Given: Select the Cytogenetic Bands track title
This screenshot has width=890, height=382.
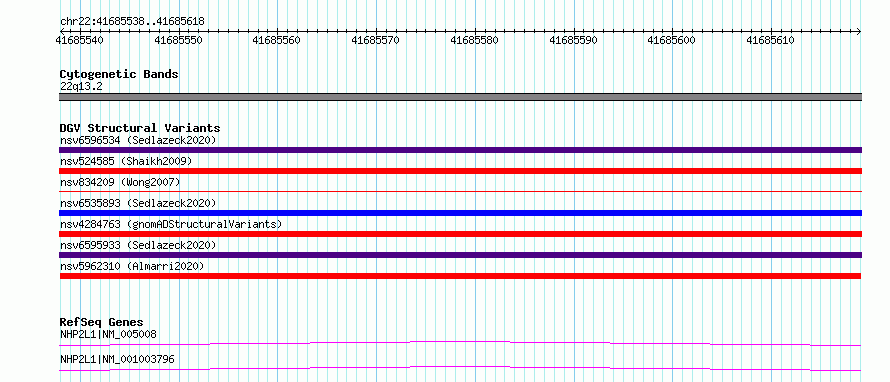Looking at the screenshot, I should pyautogui.click(x=119, y=74).
